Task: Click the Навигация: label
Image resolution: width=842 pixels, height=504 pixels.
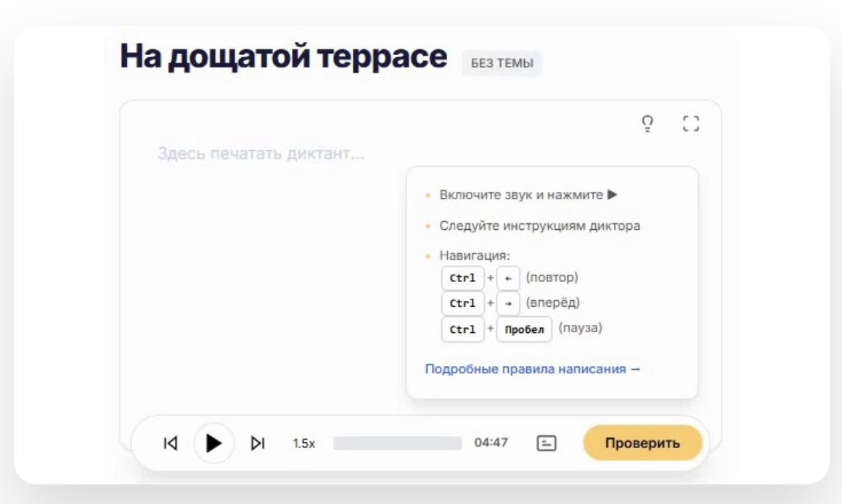Action: pyautogui.click(x=475, y=255)
